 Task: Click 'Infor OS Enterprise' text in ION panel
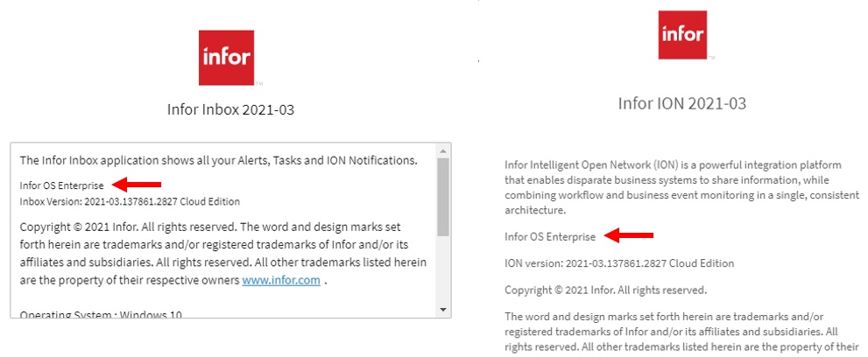(550, 236)
